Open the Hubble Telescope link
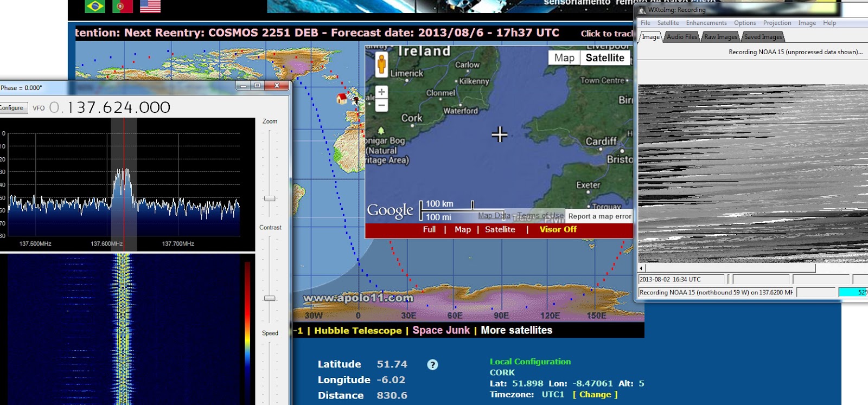The height and width of the screenshot is (405, 868). [x=358, y=331]
